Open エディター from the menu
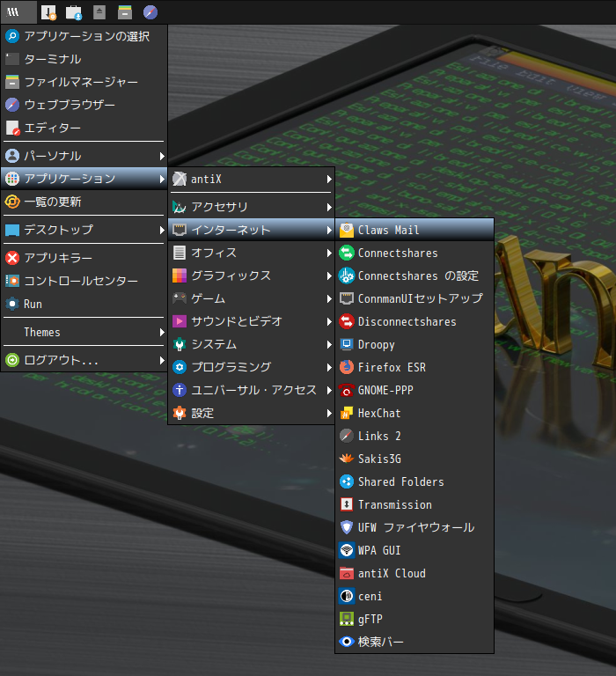616x676 pixels. (84, 128)
